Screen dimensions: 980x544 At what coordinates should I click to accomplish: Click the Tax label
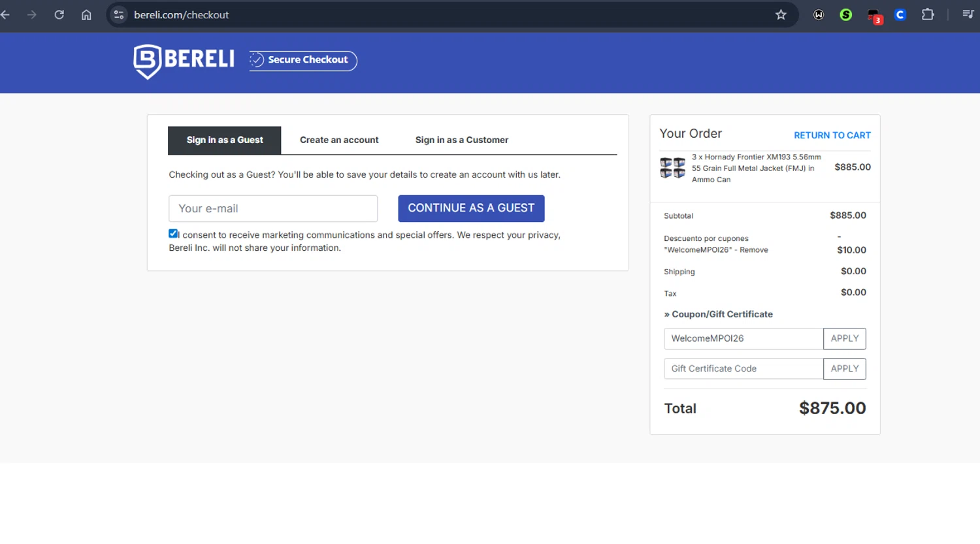click(x=670, y=294)
